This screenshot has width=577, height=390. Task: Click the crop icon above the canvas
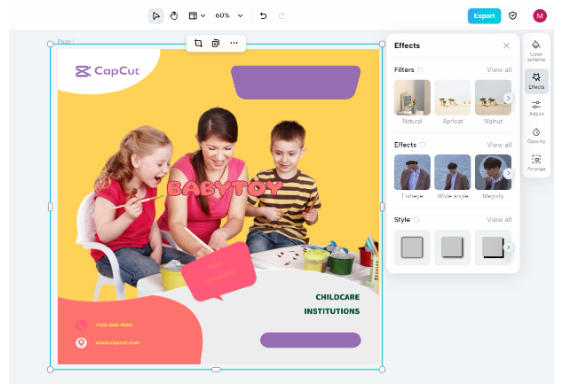pos(198,43)
